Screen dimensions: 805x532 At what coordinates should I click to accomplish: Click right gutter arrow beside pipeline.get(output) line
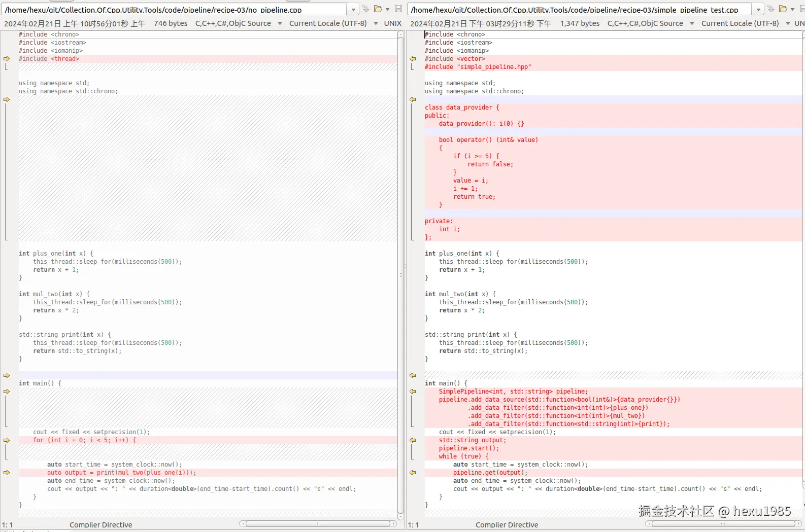(413, 473)
